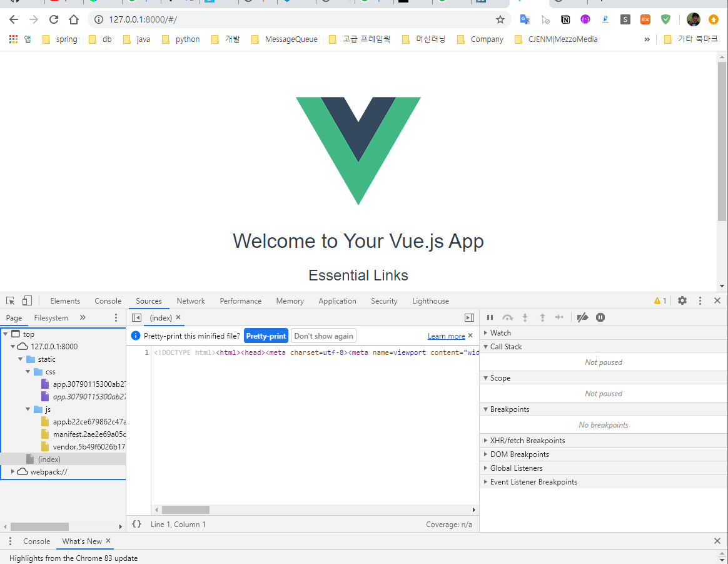Click the Step over next function call icon
This screenshot has width=728, height=564.
507,317
